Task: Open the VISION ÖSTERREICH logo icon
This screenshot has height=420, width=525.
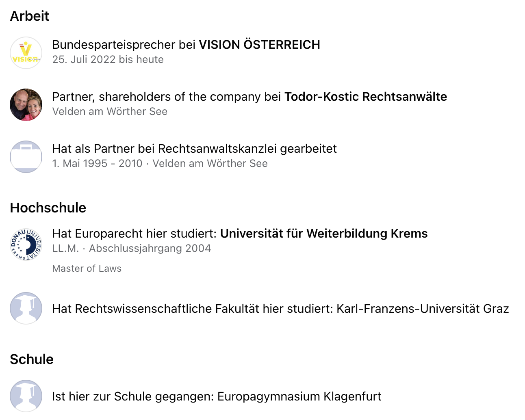Action: click(26, 53)
